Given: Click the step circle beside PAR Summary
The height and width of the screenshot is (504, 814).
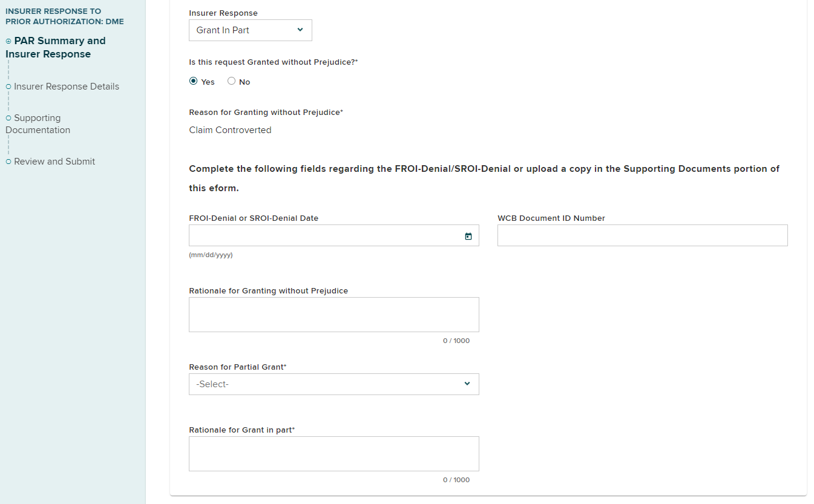Looking at the screenshot, I should tap(8, 41).
